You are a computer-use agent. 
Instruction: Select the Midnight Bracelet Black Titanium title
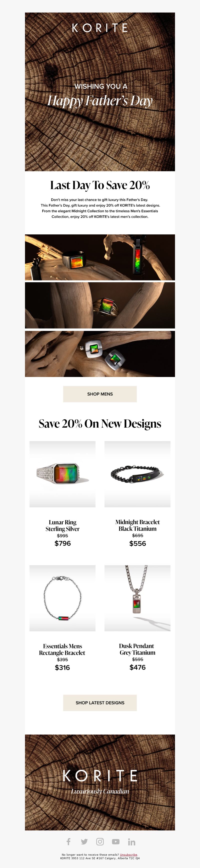tap(137, 525)
